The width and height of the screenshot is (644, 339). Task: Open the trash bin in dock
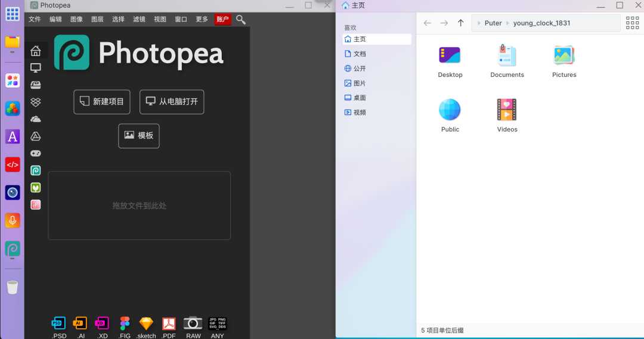(x=13, y=287)
